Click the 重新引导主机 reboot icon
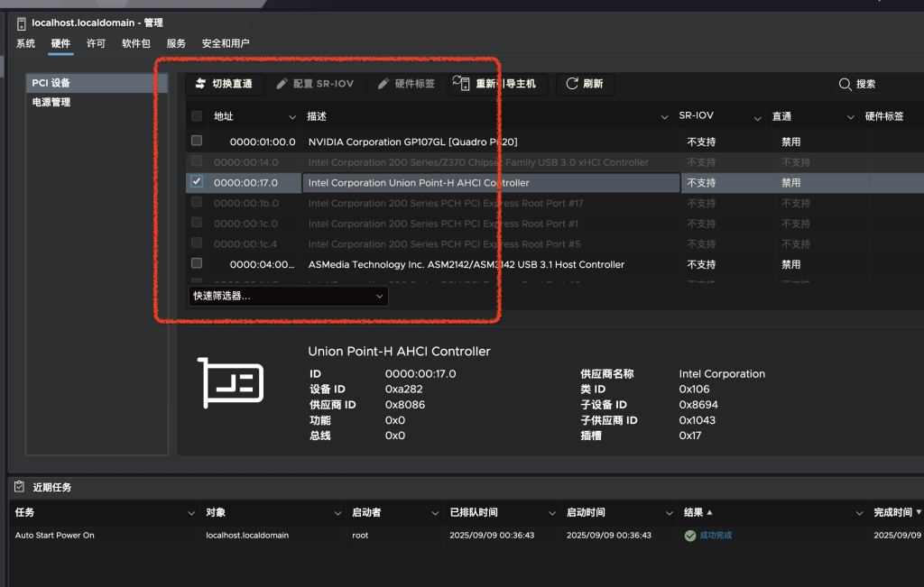The height and width of the screenshot is (587, 924). [x=462, y=83]
